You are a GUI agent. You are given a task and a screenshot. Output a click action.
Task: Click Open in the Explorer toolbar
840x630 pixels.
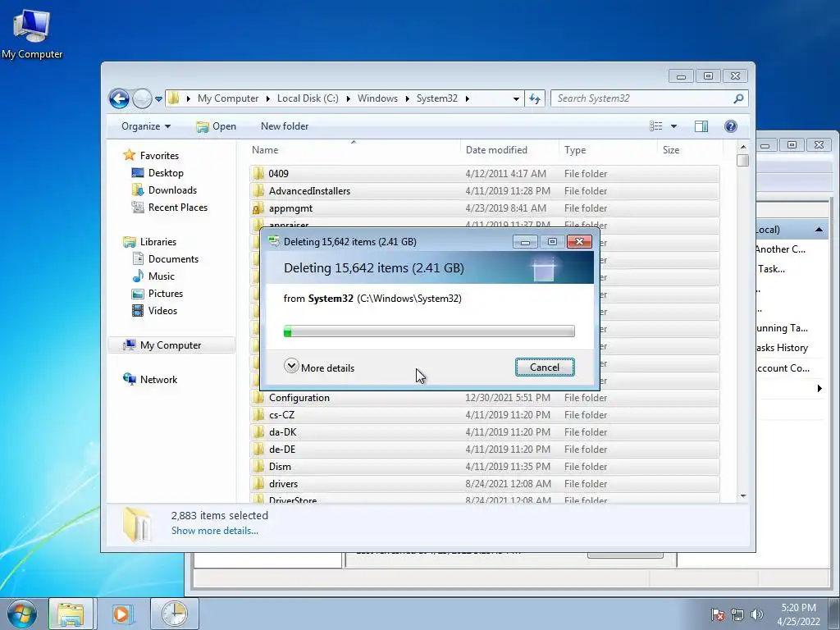[x=217, y=126]
